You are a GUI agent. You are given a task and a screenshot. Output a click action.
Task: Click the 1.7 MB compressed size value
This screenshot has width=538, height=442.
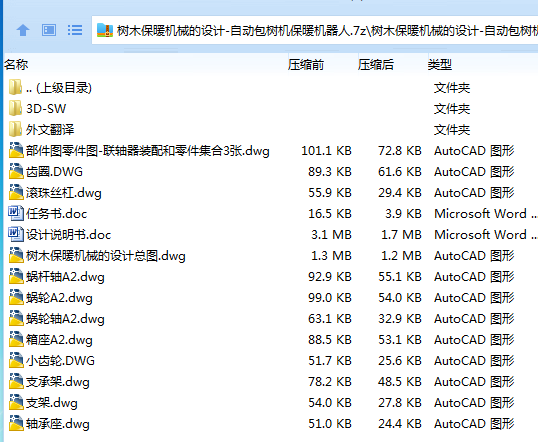coord(401,235)
